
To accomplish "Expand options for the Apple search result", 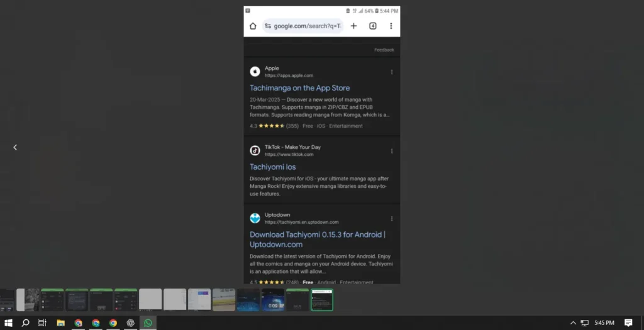I will click(x=392, y=72).
